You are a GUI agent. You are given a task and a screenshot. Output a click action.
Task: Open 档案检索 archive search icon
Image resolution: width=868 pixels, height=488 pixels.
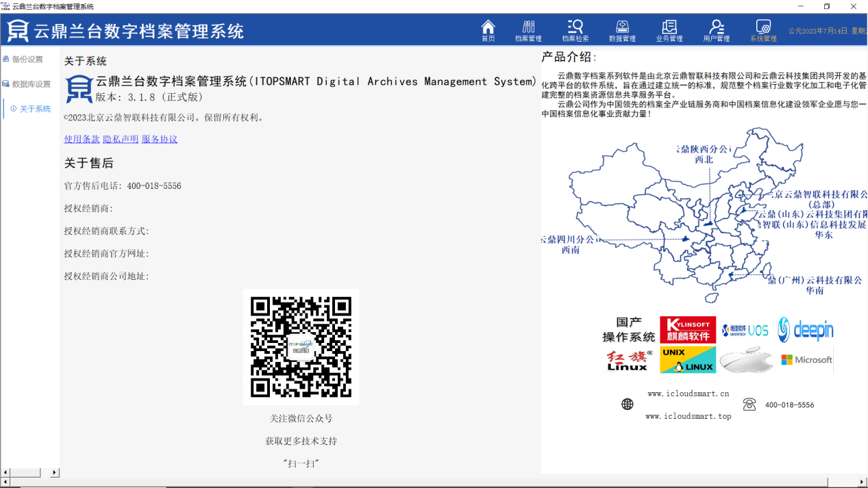(575, 30)
